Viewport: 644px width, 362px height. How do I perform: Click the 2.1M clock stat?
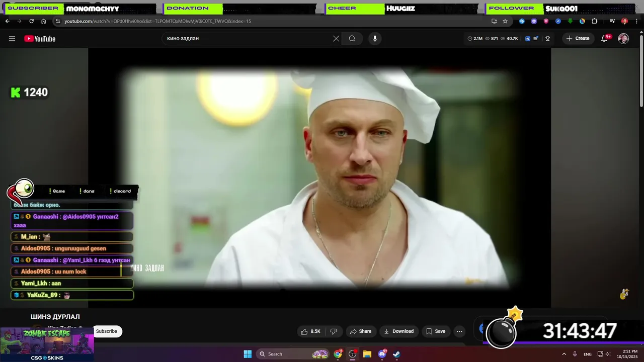coord(475,39)
